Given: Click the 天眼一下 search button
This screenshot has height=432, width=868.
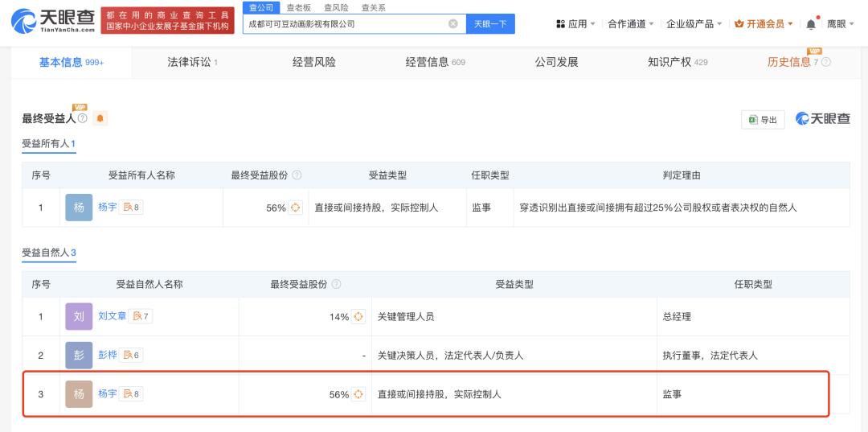Looking at the screenshot, I should (490, 24).
